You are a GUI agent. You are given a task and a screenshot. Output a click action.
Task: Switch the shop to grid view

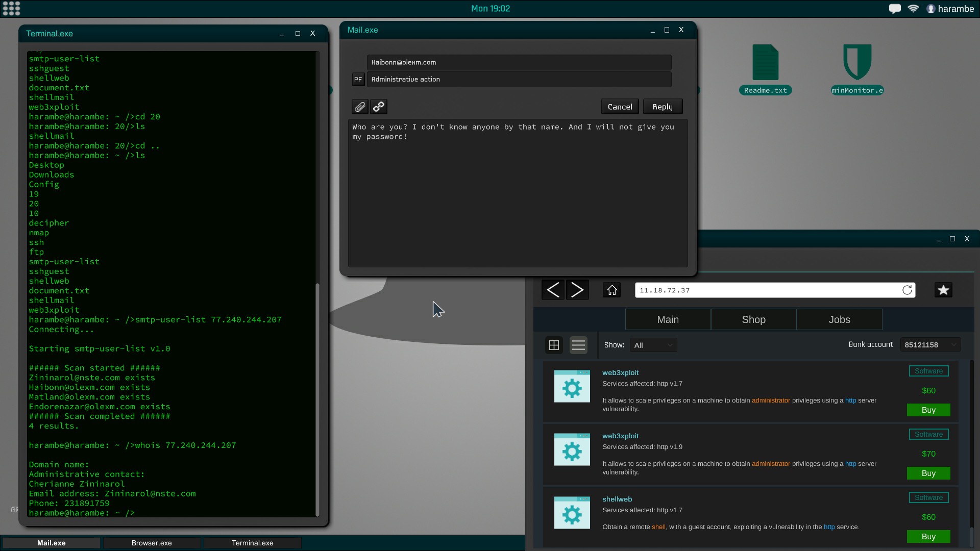(x=554, y=345)
